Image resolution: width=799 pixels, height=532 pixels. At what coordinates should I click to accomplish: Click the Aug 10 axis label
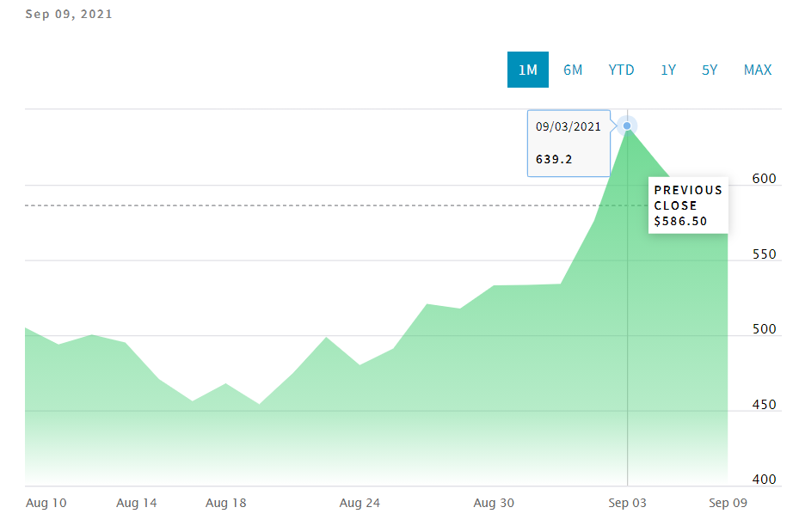coord(47,503)
